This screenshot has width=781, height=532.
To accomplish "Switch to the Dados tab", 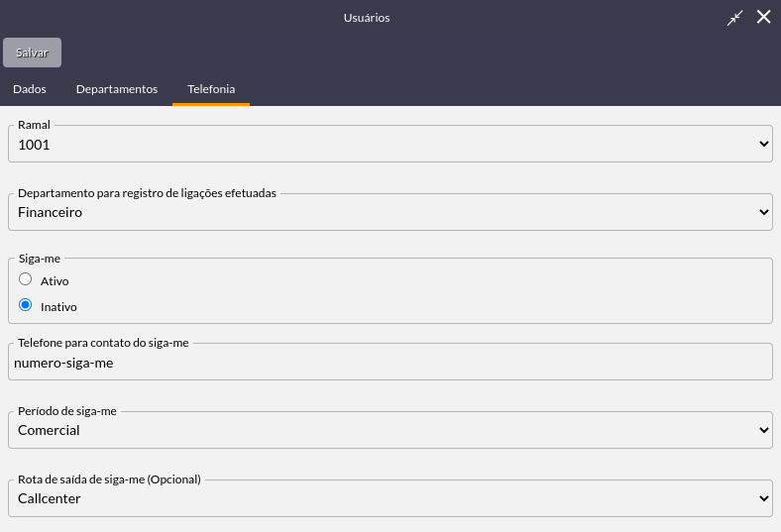I will [x=30, y=89].
